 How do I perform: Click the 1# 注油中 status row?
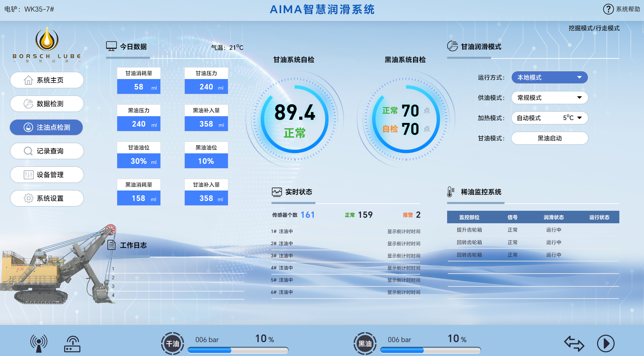coord(345,231)
